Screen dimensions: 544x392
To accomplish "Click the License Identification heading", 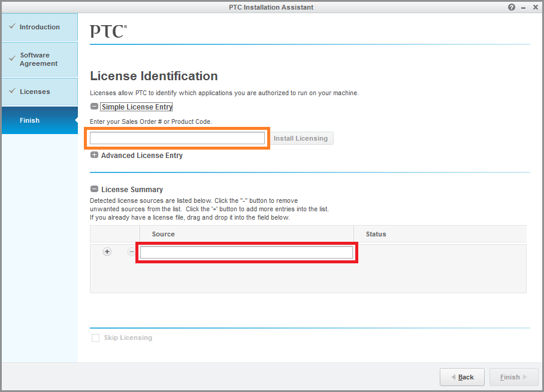I will [154, 76].
